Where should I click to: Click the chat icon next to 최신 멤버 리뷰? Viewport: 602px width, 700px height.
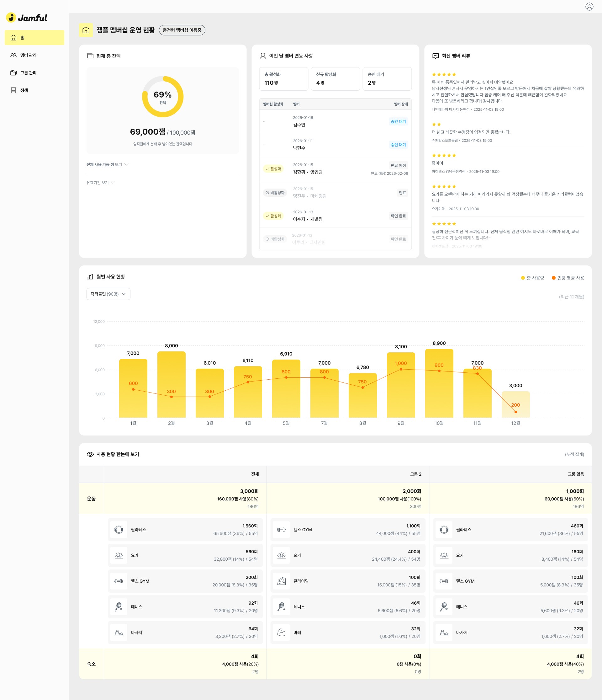coord(436,56)
